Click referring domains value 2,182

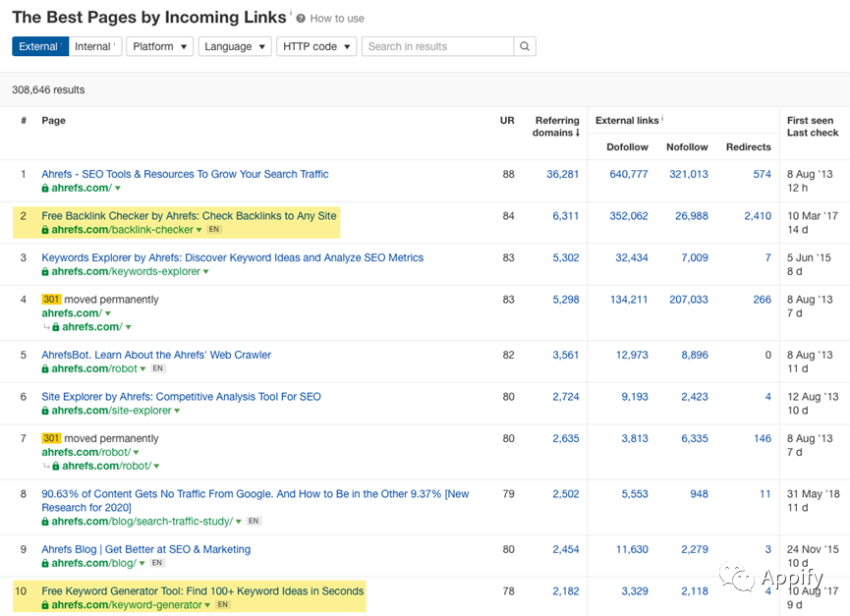click(x=565, y=591)
